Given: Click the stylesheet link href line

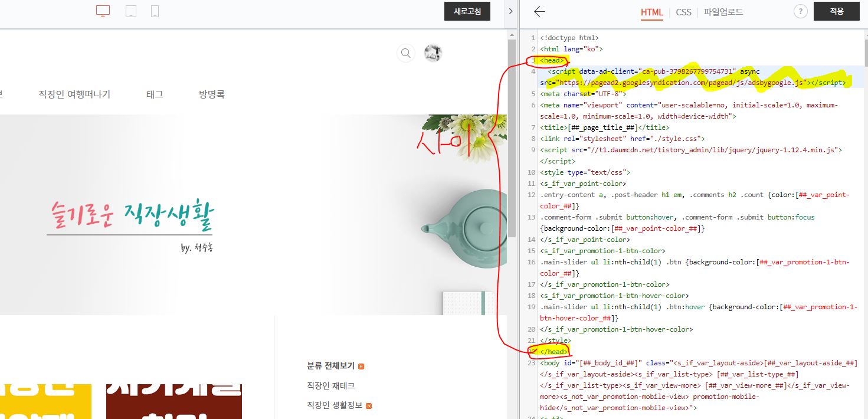Looking at the screenshot, I should pos(623,139).
